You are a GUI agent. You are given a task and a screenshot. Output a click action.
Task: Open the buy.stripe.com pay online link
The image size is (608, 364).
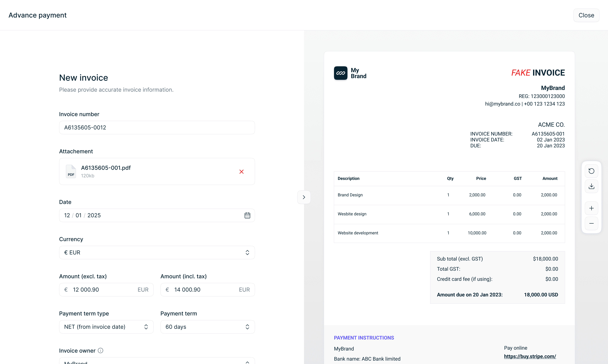coord(530,356)
